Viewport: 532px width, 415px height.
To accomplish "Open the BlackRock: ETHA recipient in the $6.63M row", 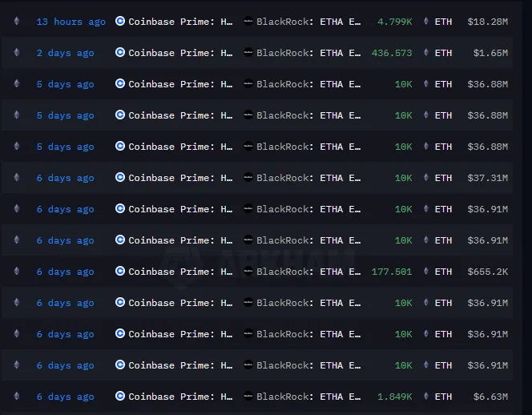I will pyautogui.click(x=308, y=397).
